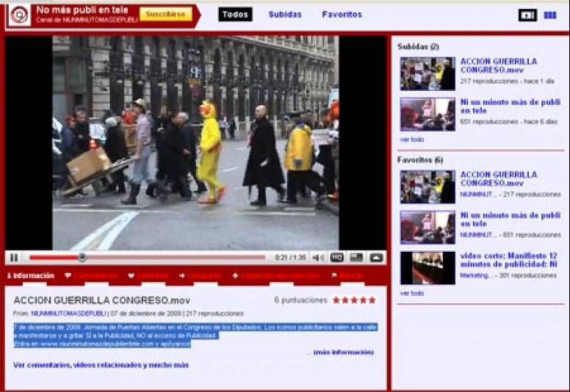This screenshot has width=570, height=392.
Task: Rate video with fifth star
Action: 372,300
